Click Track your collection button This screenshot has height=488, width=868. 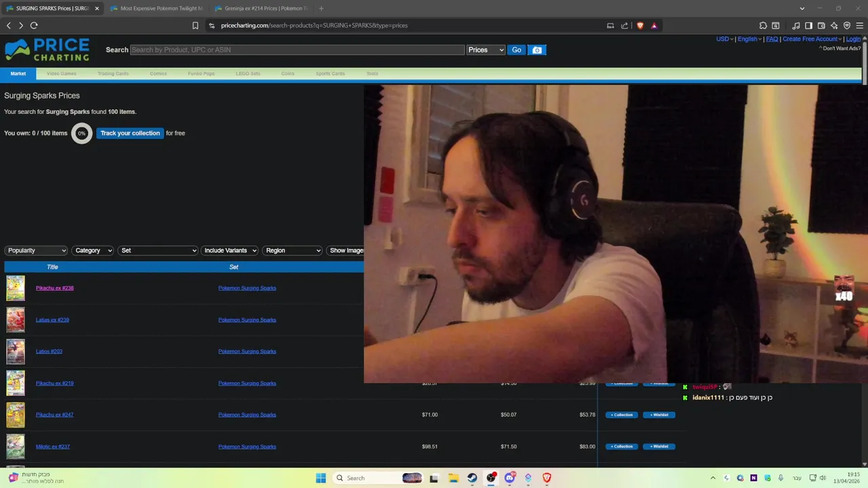click(x=130, y=133)
